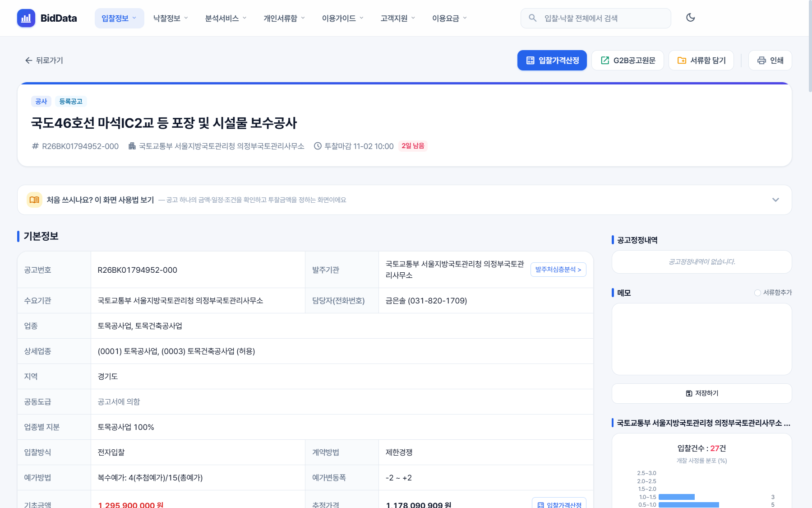Image resolution: width=812 pixels, height=508 pixels.
Task: Toggle the 서류함추가 radio in the memo header
Action: (757, 293)
